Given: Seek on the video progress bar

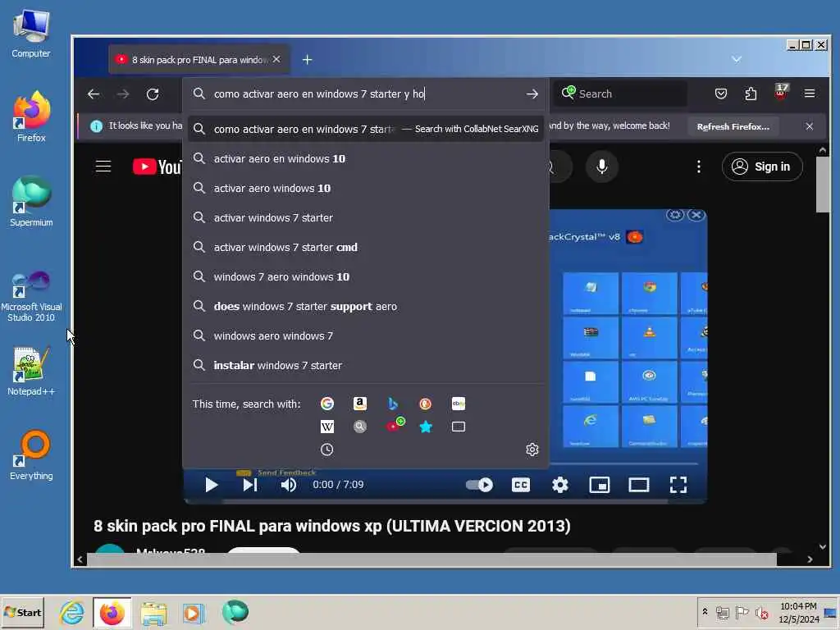Looking at the screenshot, I should click(x=445, y=501).
